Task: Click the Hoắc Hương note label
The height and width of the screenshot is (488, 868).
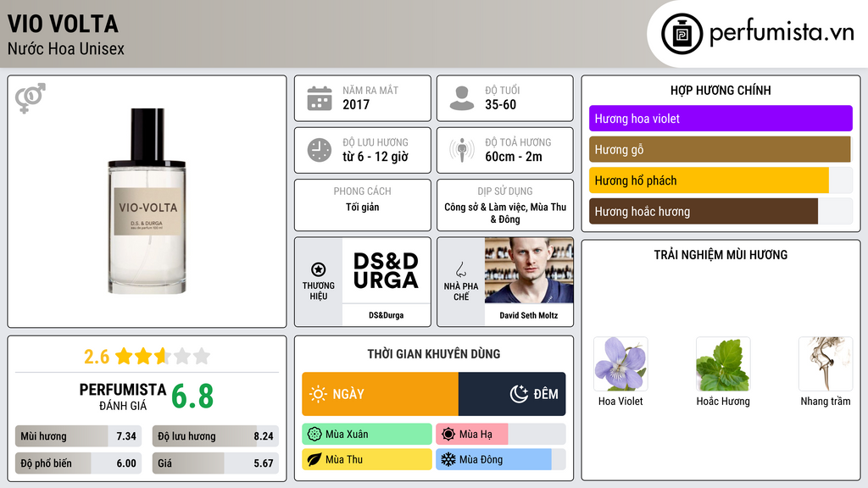Action: (x=723, y=401)
